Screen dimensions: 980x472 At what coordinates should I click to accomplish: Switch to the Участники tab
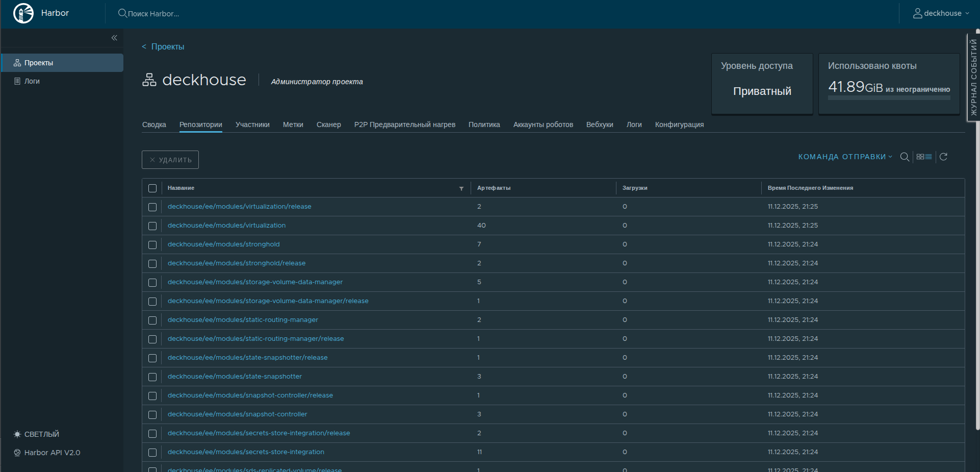click(252, 125)
